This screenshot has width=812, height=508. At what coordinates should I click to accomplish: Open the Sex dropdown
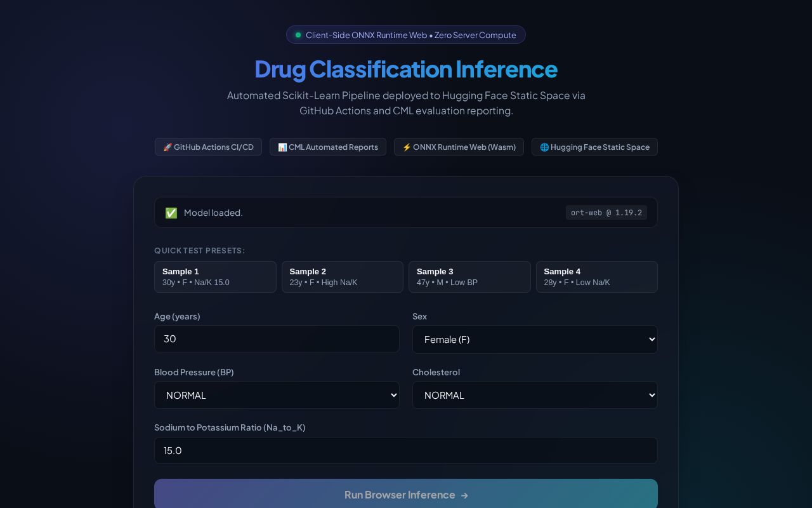click(x=535, y=339)
